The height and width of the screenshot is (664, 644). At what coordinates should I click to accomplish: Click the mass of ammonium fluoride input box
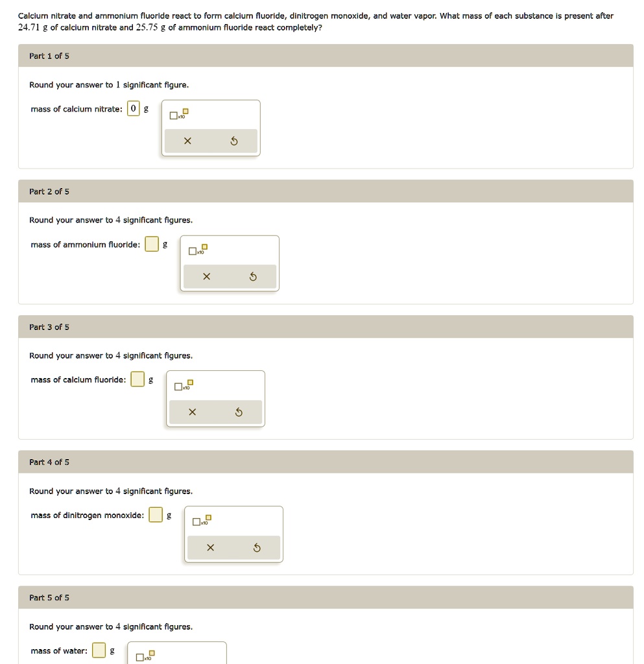[x=151, y=244]
